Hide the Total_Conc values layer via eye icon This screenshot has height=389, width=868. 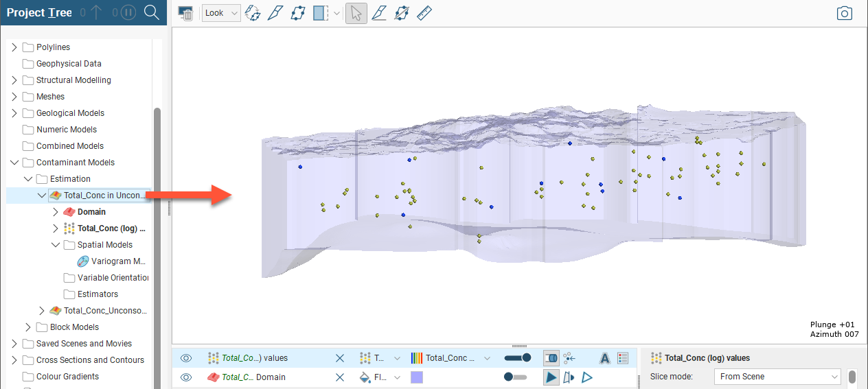tap(185, 357)
